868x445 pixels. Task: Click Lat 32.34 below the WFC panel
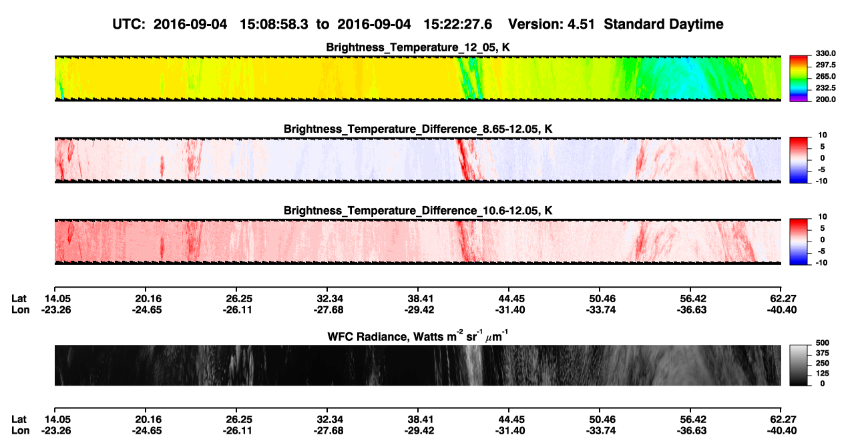(x=327, y=419)
